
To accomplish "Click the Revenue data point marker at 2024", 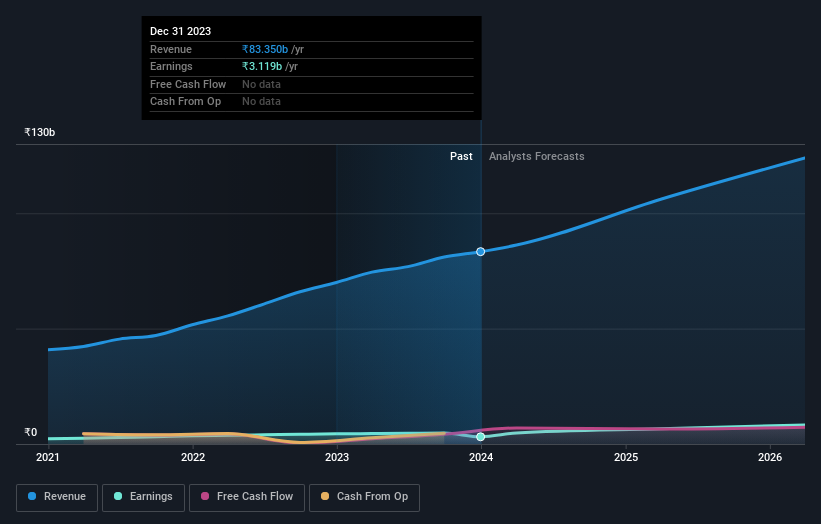I will coord(480,252).
